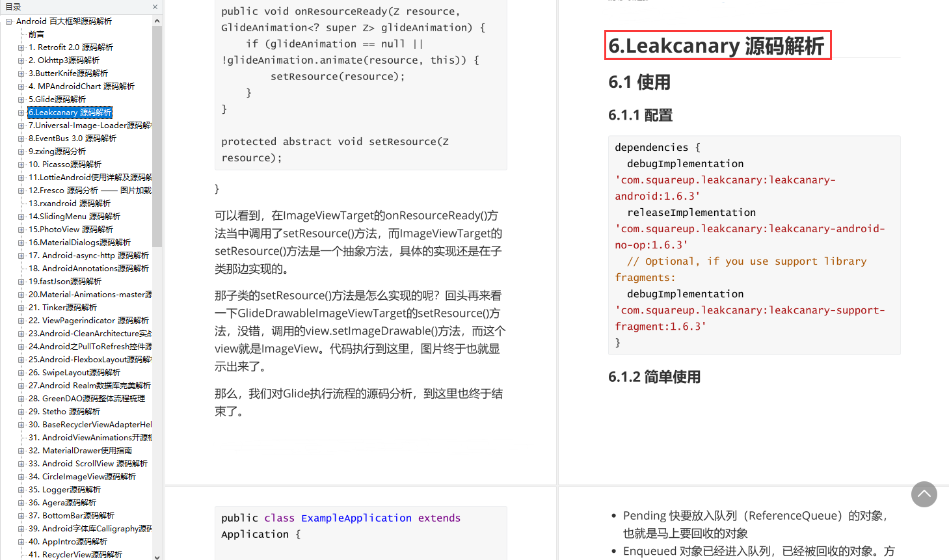The height and width of the screenshot is (560, 949).
Task: Open 23.Android-CleanArchitecture entry
Action: [90, 334]
